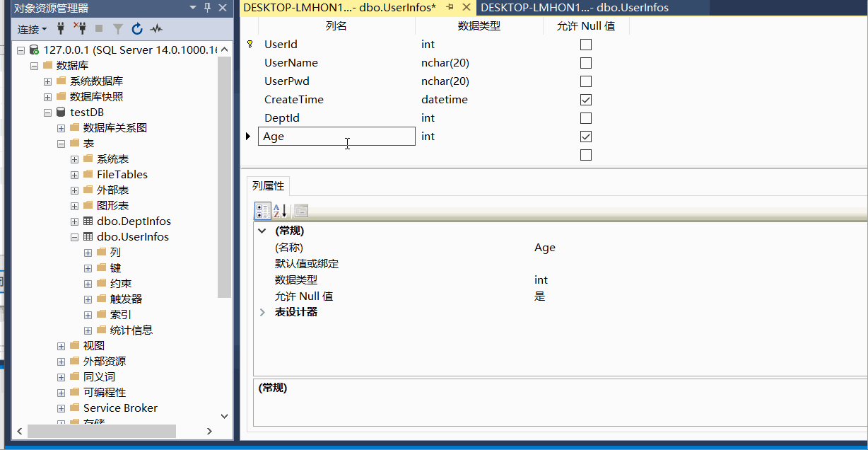Click the pin icon on dbo.UserInfos* tab

click(x=450, y=7)
